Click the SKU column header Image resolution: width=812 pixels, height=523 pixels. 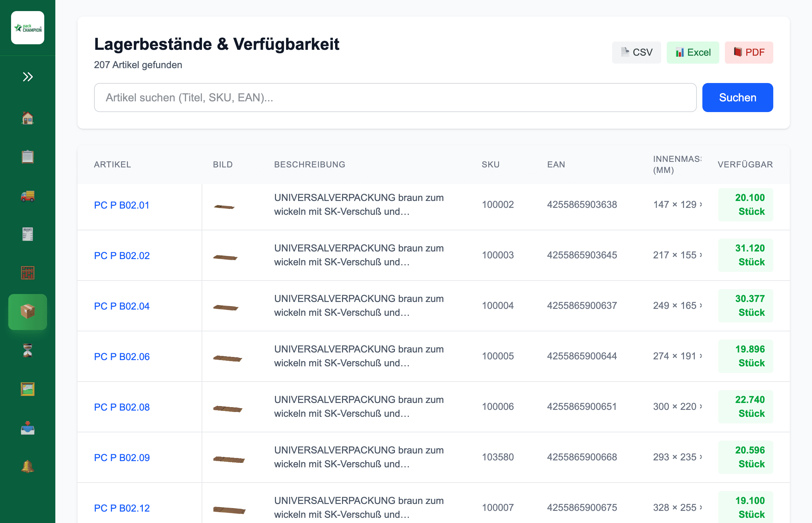[490, 165]
